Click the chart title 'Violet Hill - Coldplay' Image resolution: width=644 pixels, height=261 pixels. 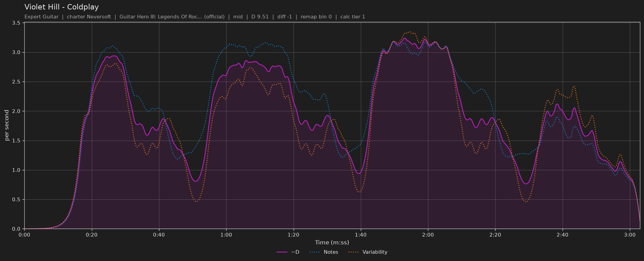pyautogui.click(x=61, y=7)
